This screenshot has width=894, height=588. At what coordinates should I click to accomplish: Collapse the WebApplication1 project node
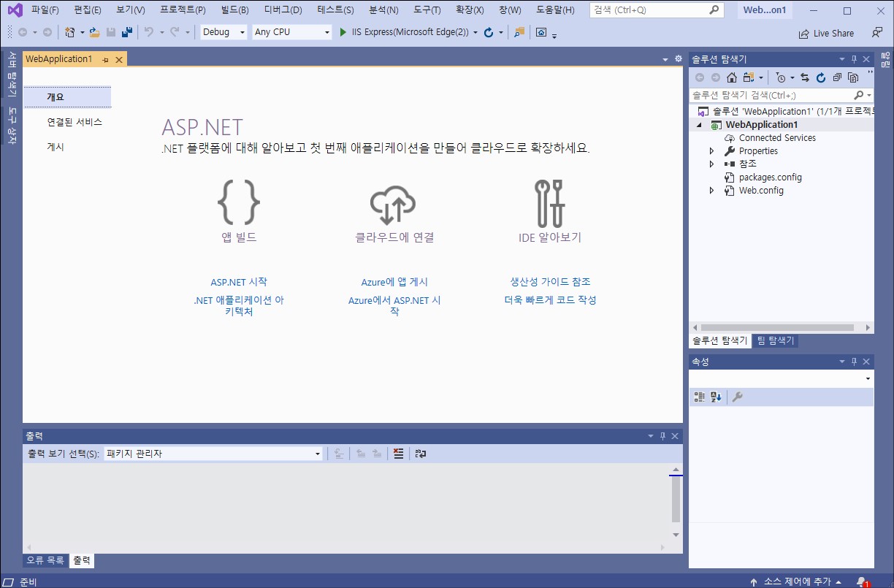click(x=699, y=125)
